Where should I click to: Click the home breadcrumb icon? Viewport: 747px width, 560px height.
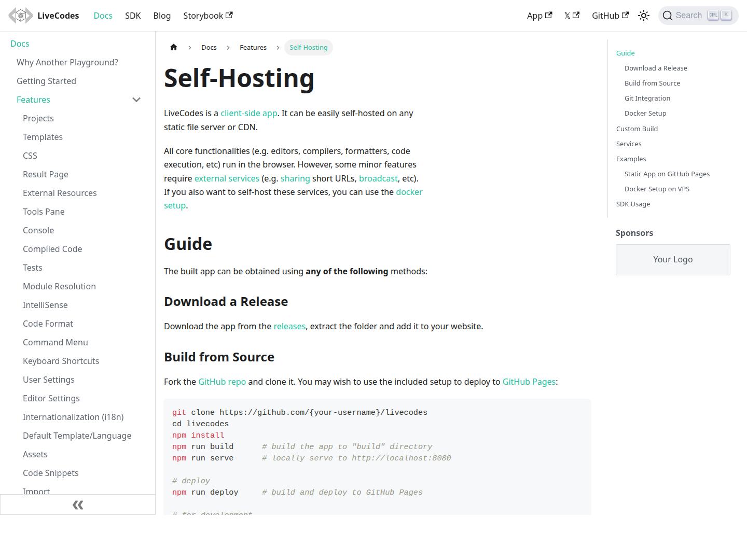[174, 47]
